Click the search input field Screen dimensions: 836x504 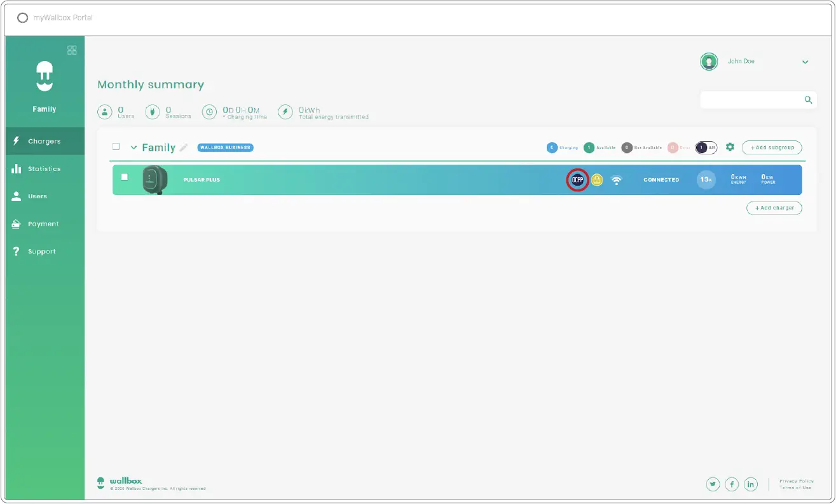(x=758, y=100)
